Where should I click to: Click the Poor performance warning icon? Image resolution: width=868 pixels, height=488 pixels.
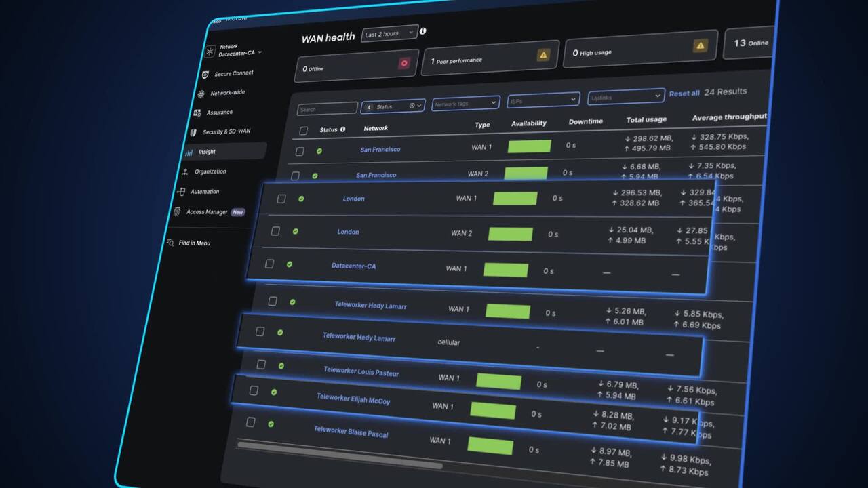(543, 56)
